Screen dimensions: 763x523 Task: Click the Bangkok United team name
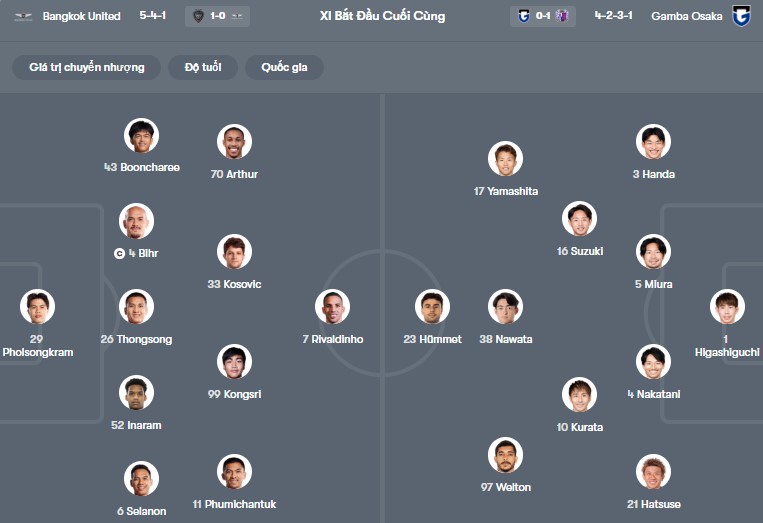(x=81, y=16)
